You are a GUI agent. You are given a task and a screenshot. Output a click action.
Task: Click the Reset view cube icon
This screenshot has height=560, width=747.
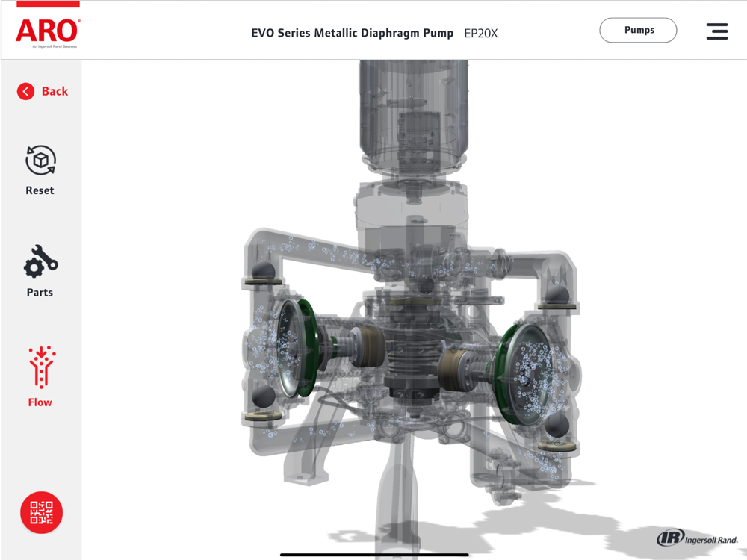tap(40, 161)
